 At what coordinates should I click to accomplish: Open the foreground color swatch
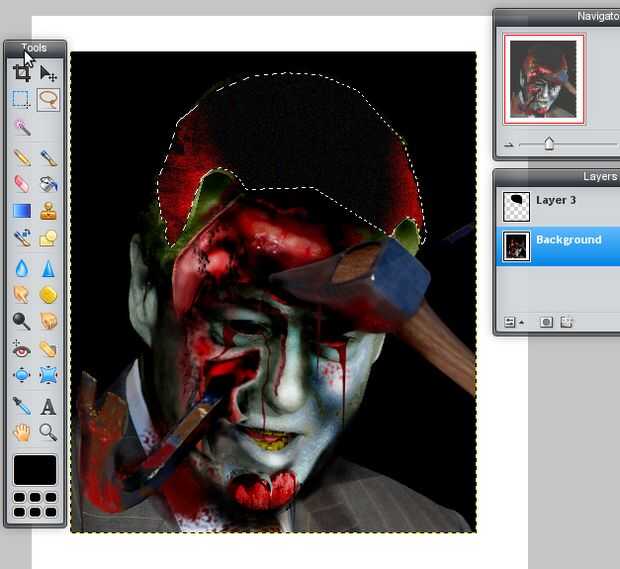pos(35,470)
